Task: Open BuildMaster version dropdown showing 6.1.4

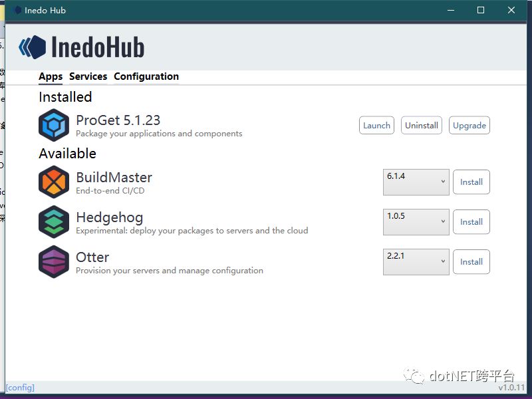Action: pyautogui.click(x=416, y=182)
